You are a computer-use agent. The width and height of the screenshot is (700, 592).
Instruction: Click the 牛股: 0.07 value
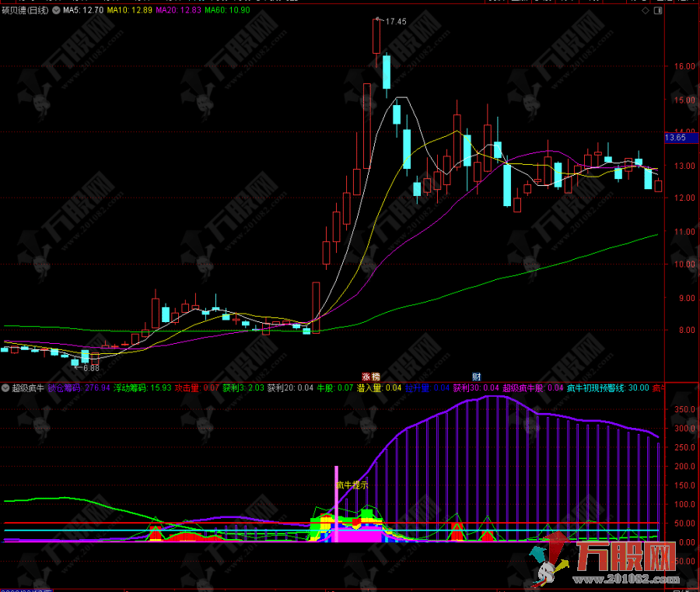pos(335,388)
